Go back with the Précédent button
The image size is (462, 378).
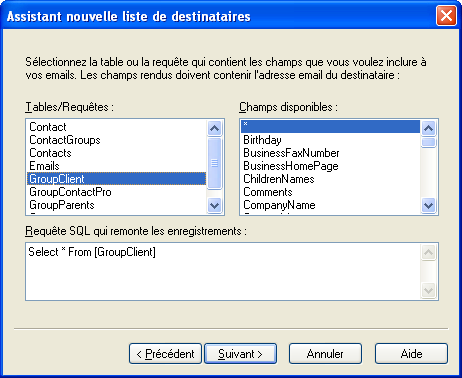(x=165, y=354)
